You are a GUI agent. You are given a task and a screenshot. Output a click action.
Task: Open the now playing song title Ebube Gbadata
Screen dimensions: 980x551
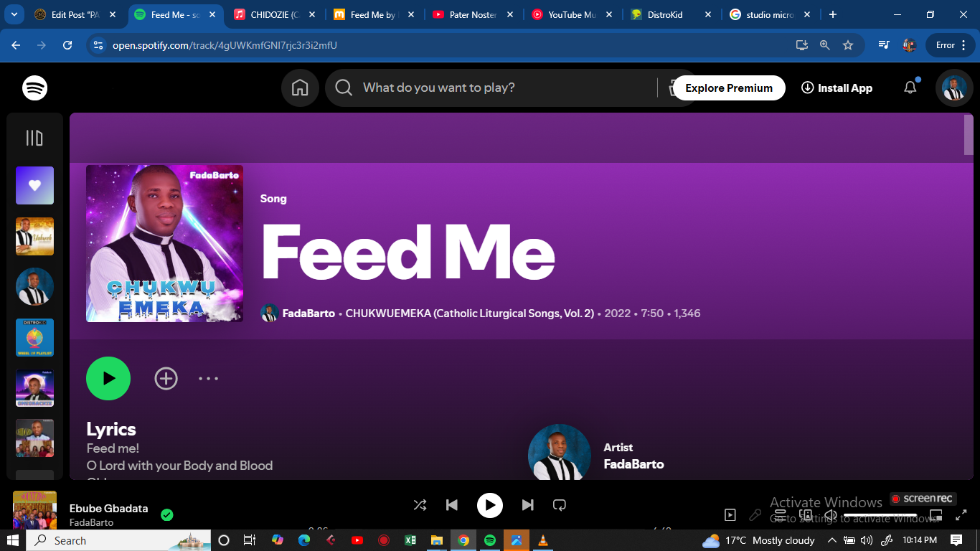coord(108,508)
